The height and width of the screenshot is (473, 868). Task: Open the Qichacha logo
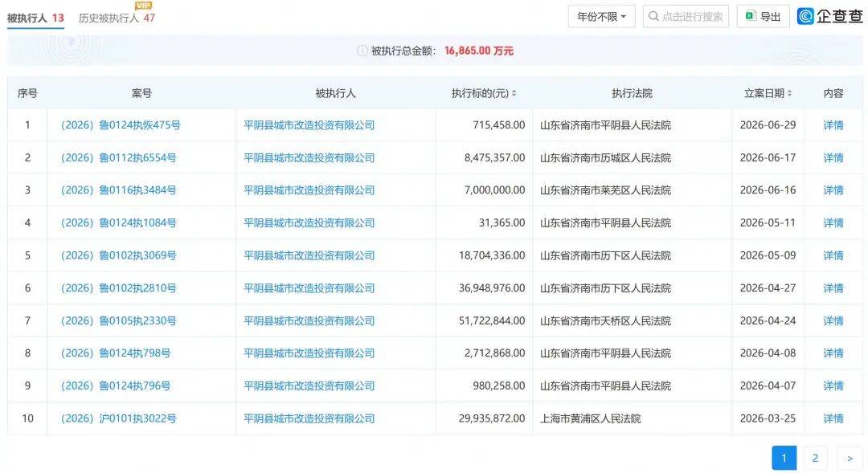[829, 16]
